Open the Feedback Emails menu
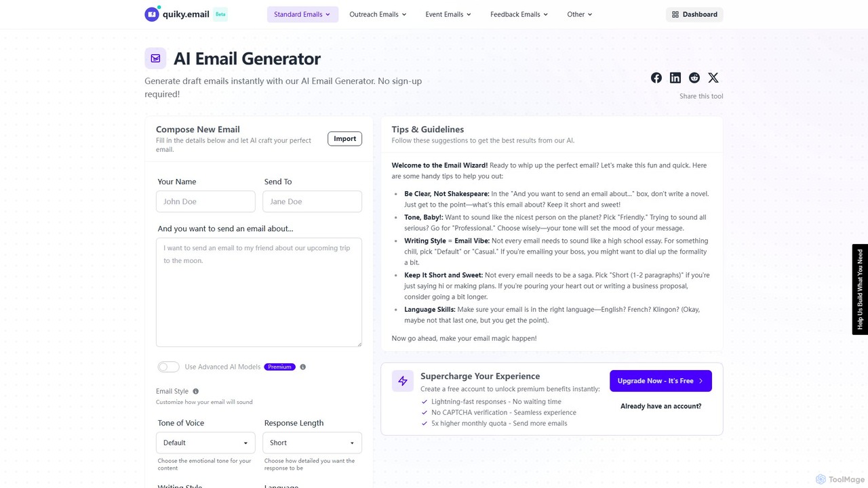This screenshot has width=868, height=488. tap(519, 14)
